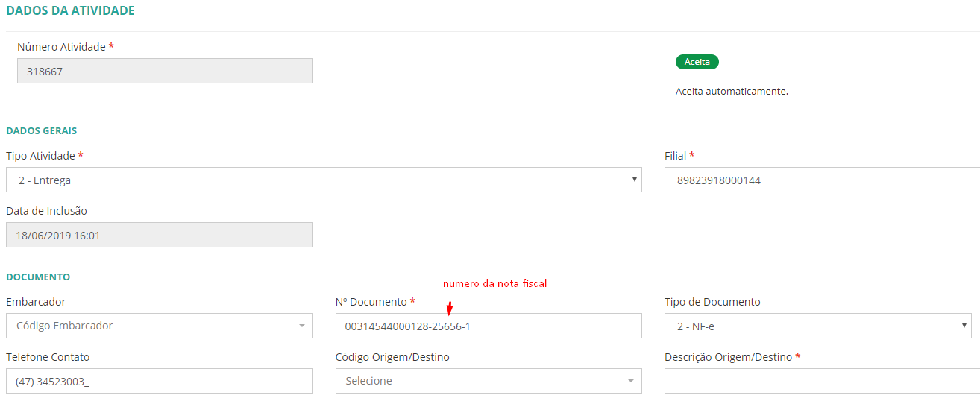Click the 'numero da nota fiscal' red note
Image resolution: width=980 pixels, height=404 pixels.
(495, 283)
